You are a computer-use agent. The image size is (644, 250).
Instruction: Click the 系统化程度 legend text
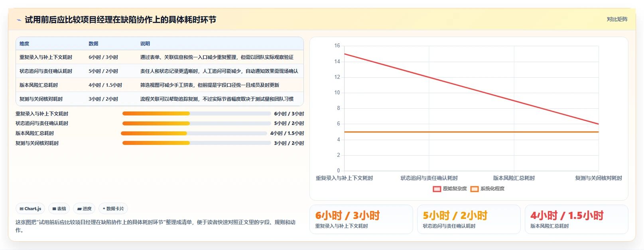coord(492,189)
